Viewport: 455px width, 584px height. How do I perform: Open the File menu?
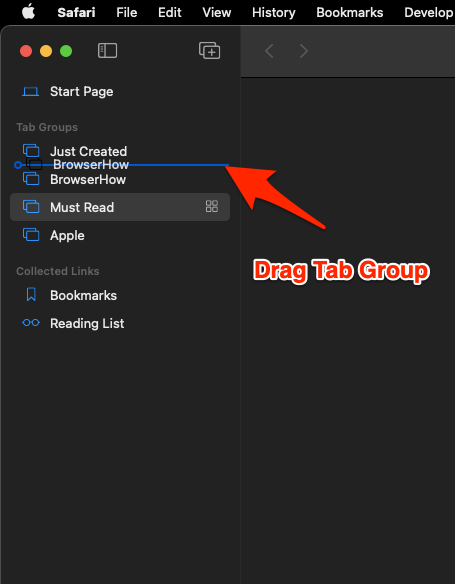(x=127, y=13)
